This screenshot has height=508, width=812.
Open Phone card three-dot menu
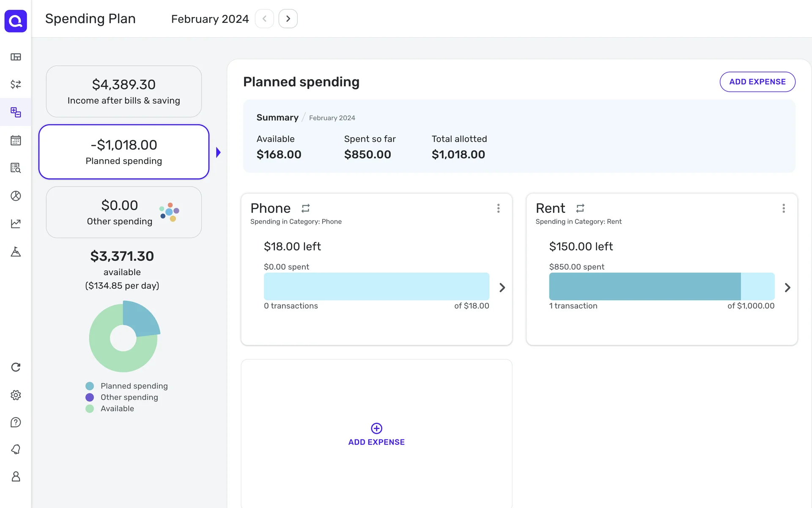[498, 208]
